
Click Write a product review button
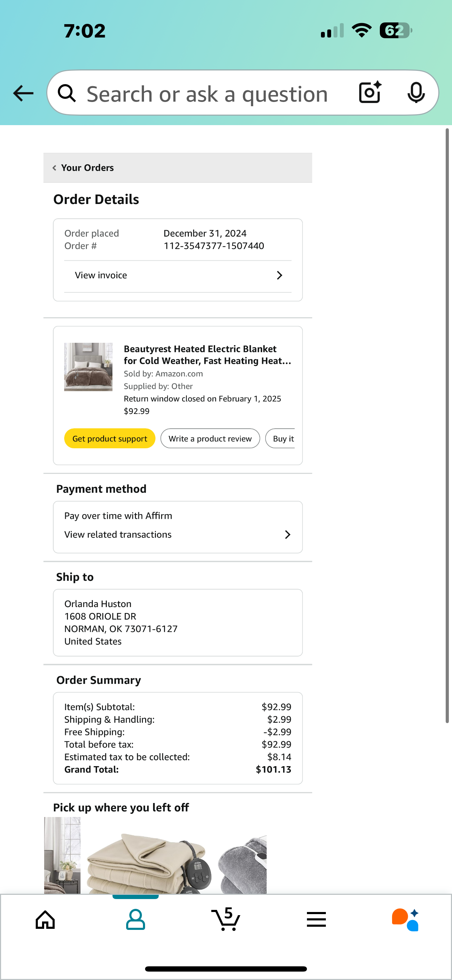210,438
